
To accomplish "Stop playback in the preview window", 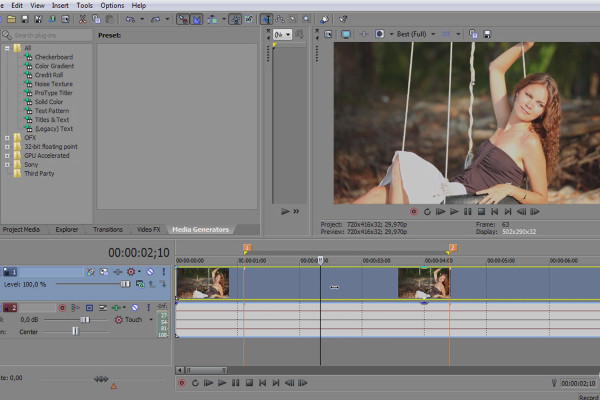I will point(481,212).
